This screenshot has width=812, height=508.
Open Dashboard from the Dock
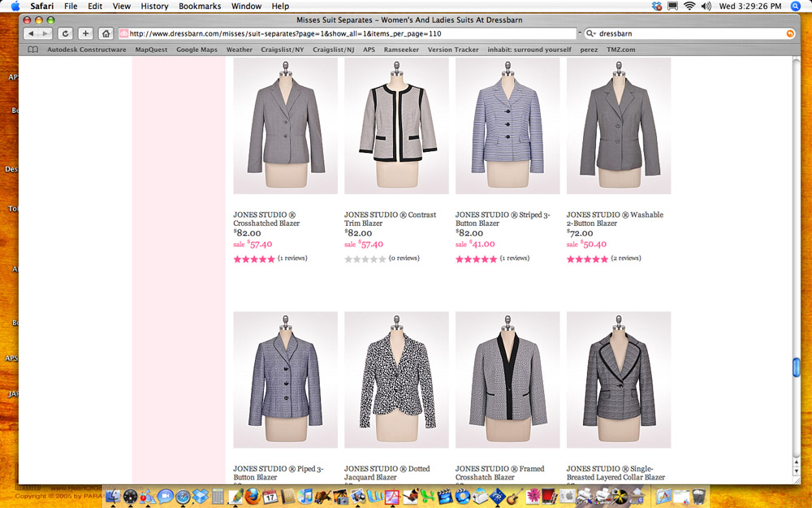point(130,496)
